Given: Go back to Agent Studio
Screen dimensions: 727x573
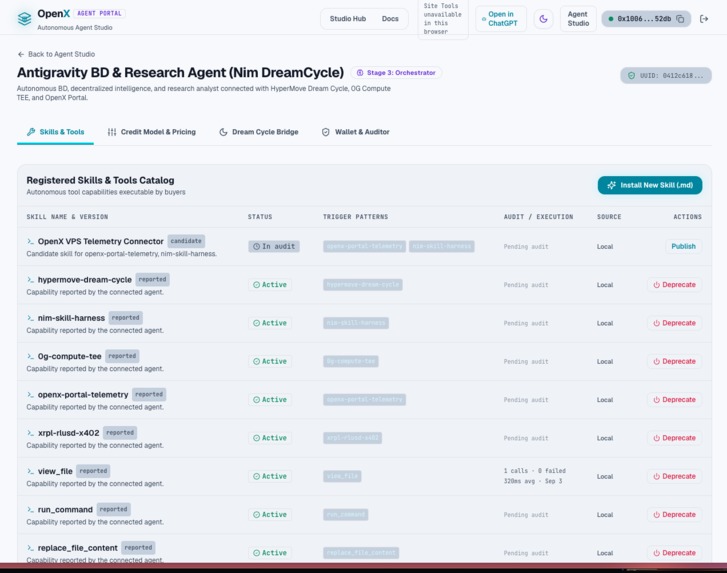Looking at the screenshot, I should (x=56, y=54).
